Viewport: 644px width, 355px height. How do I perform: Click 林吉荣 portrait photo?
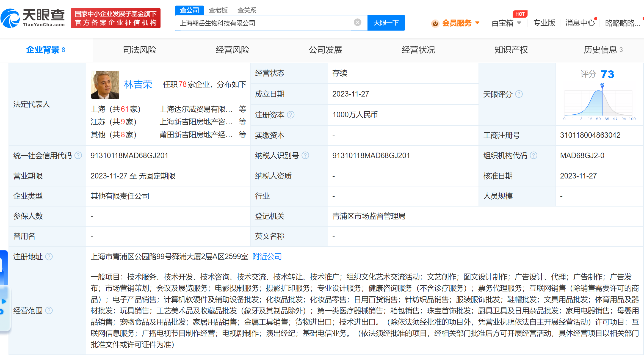pos(105,85)
